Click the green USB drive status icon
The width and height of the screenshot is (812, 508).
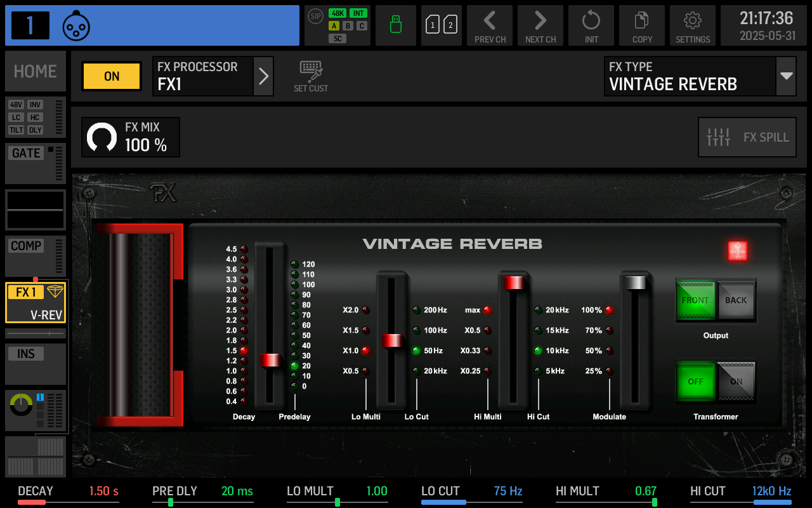(x=395, y=25)
